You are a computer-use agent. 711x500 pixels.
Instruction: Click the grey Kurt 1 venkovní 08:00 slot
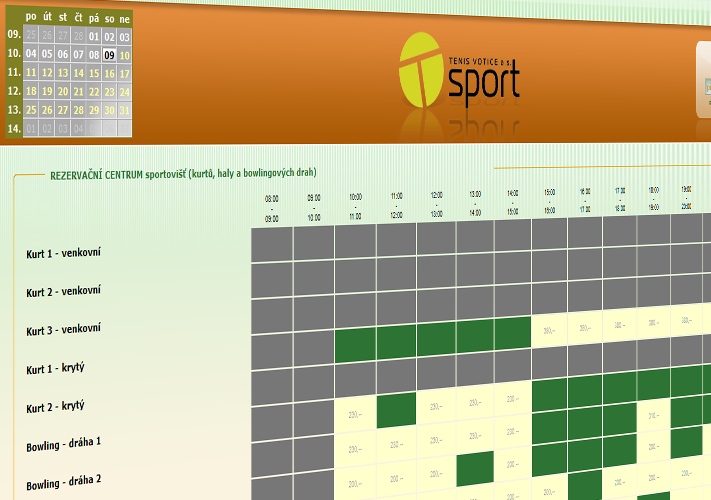tap(271, 244)
